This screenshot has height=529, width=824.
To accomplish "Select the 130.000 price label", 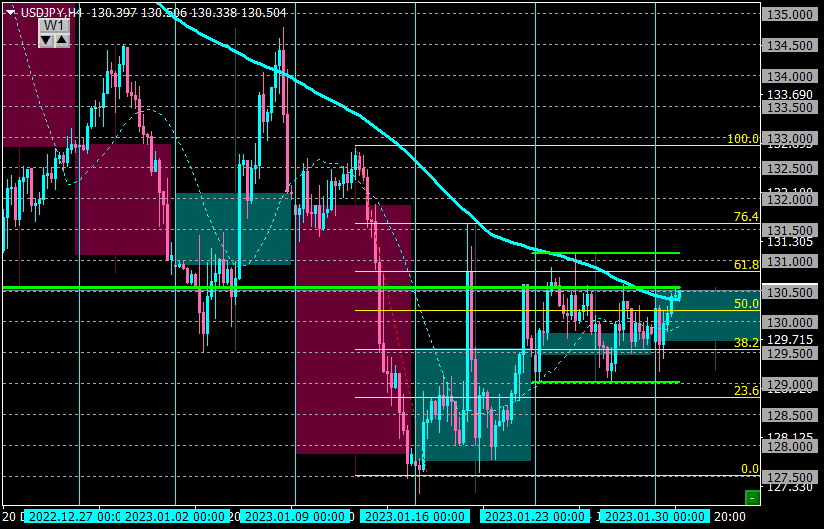I will pyautogui.click(x=790, y=323).
